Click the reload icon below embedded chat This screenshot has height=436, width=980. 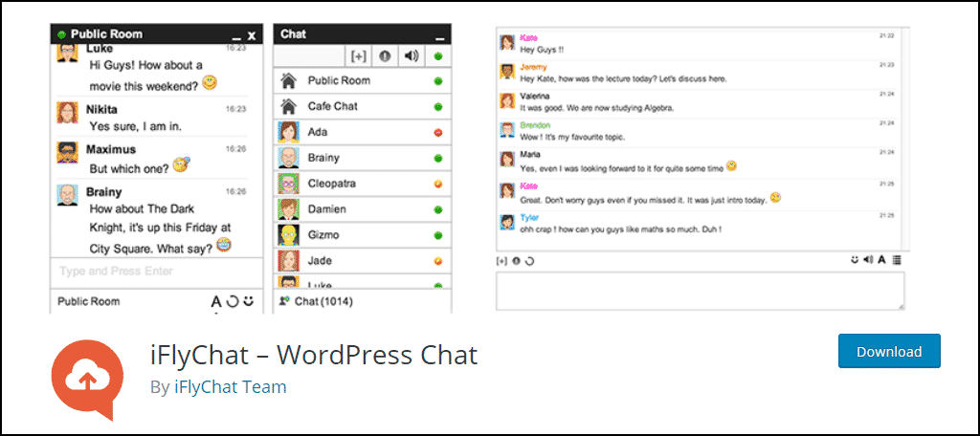[530, 261]
